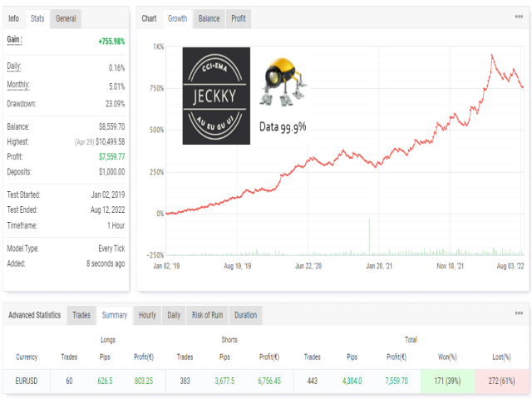This screenshot has width=532, height=399.
Task: Click the Model Type value Every Tick
Action: pos(111,249)
